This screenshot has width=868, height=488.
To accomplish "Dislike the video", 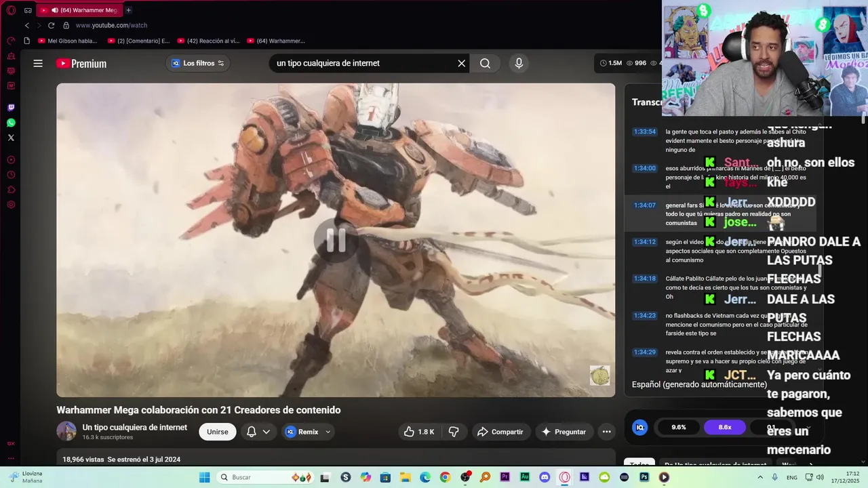I will click(x=454, y=432).
